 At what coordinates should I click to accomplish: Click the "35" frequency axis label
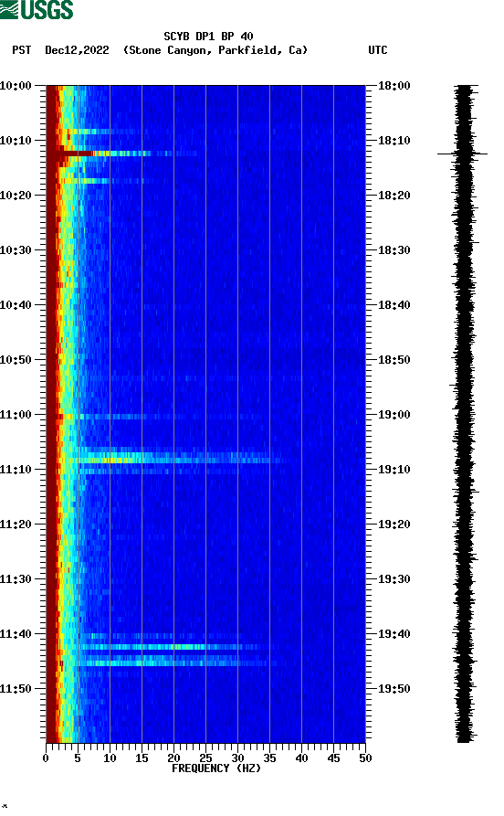(269, 758)
